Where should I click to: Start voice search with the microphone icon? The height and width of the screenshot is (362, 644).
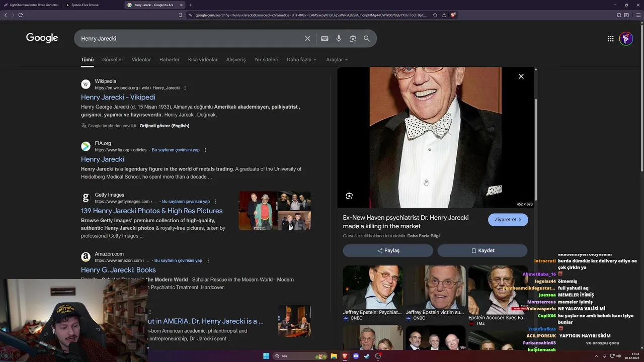339,39
